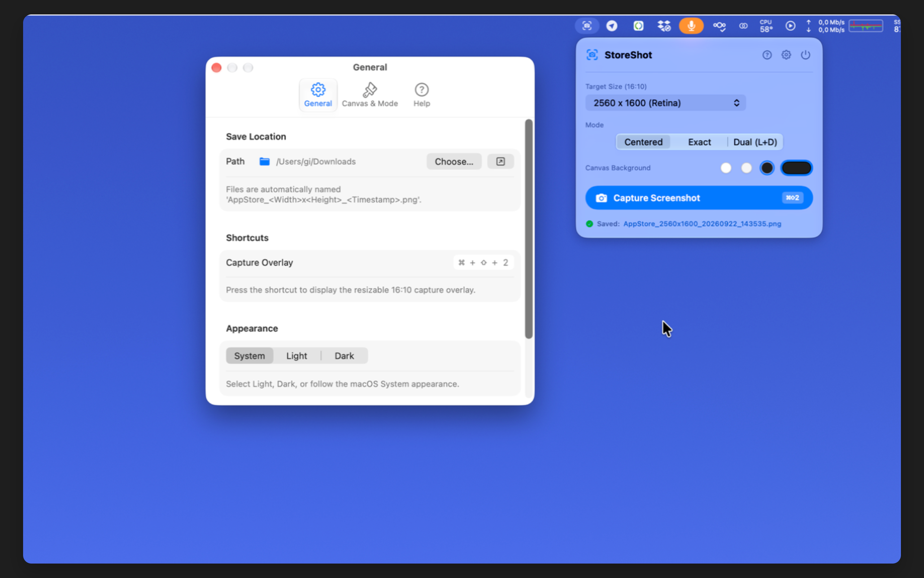
Task: Quit StoreShot with the power icon
Action: coord(805,55)
